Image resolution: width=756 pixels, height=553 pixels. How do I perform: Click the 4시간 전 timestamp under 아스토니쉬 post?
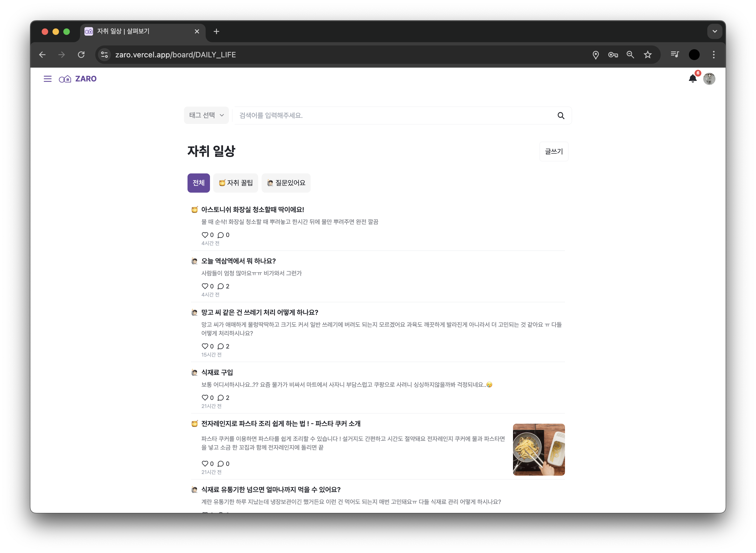point(210,243)
